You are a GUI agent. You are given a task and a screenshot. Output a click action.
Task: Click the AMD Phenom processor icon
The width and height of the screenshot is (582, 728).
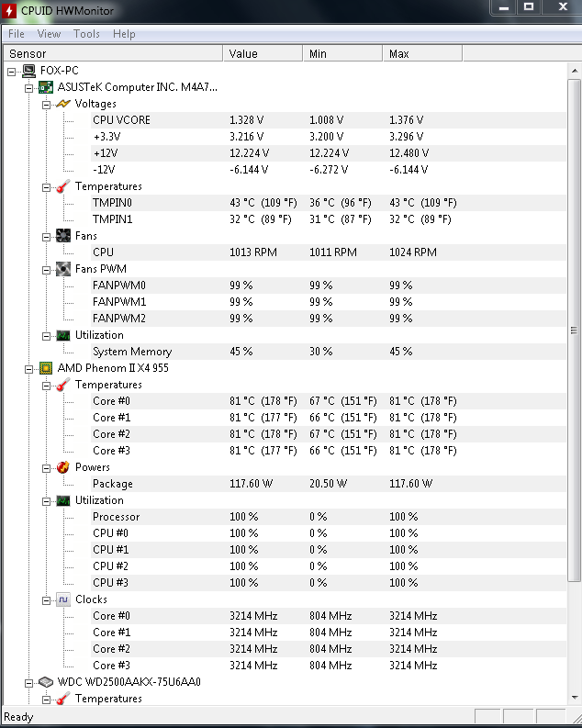[46, 368]
